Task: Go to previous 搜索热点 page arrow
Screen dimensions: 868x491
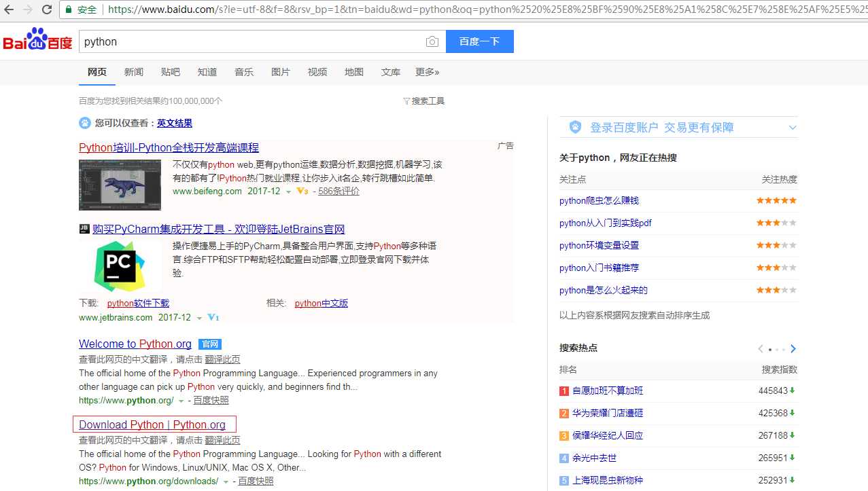Action: click(x=761, y=348)
